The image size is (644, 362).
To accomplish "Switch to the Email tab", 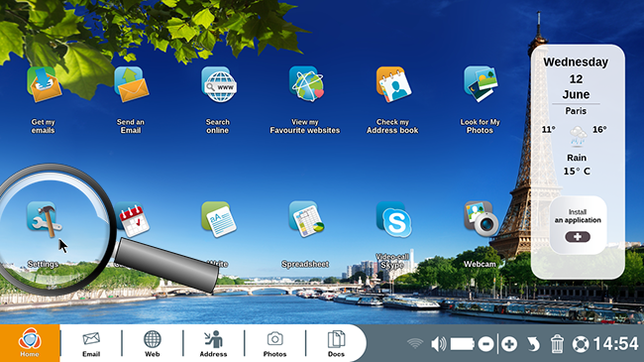I will click(x=91, y=344).
